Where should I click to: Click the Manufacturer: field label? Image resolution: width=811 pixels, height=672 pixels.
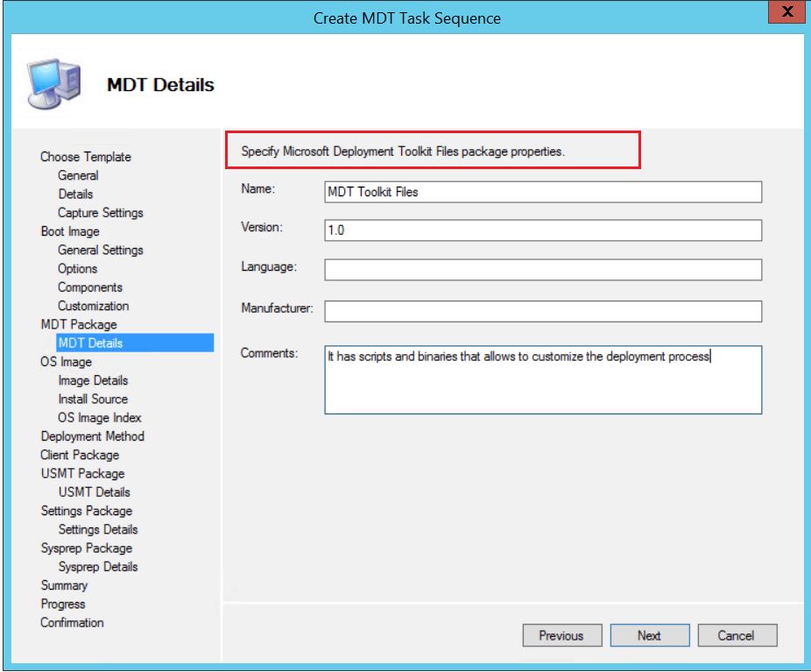click(278, 308)
